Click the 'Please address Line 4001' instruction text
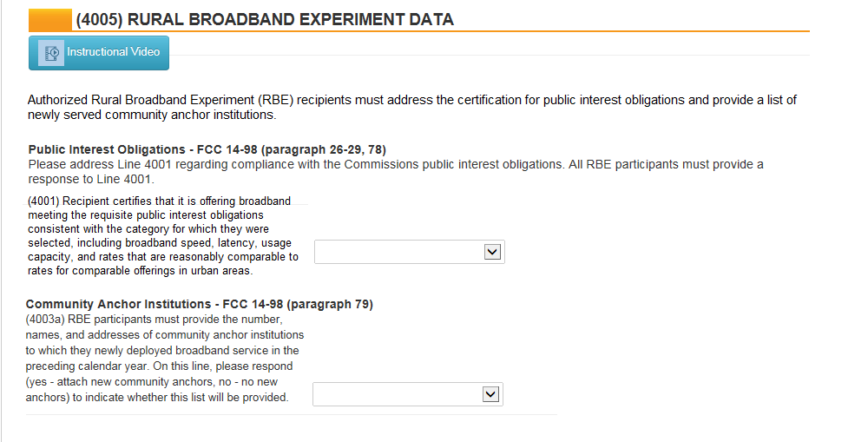The image size is (868, 442). click(396, 164)
